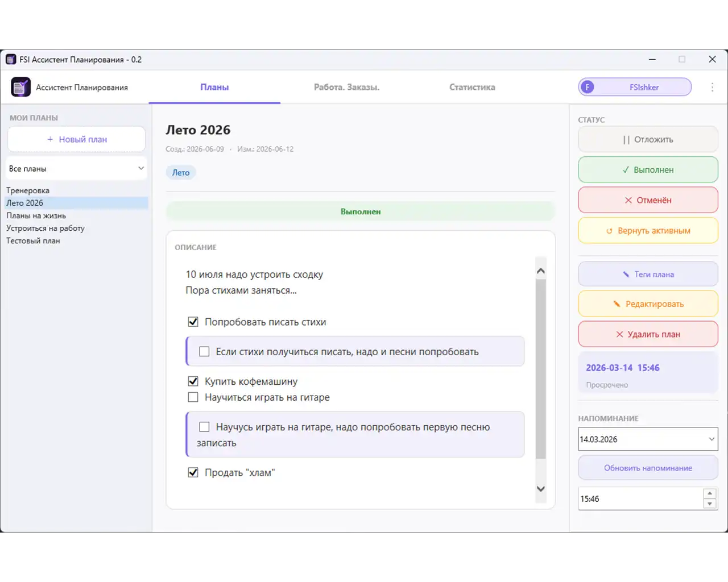Screen dimensions: 728x582
Task: Click the Отложить status button
Action: coord(648,139)
